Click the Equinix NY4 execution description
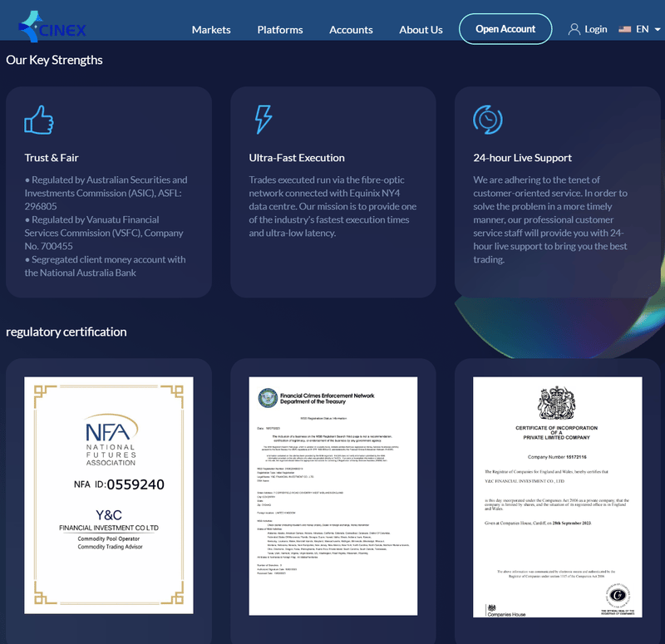 [x=332, y=206]
